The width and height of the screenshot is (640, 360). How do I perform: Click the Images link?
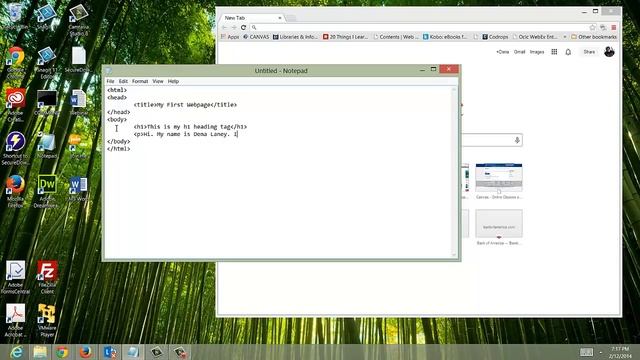tap(537, 52)
